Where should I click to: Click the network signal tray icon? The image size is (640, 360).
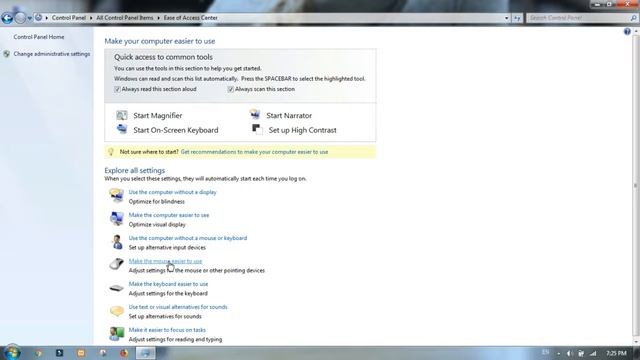[593, 353]
